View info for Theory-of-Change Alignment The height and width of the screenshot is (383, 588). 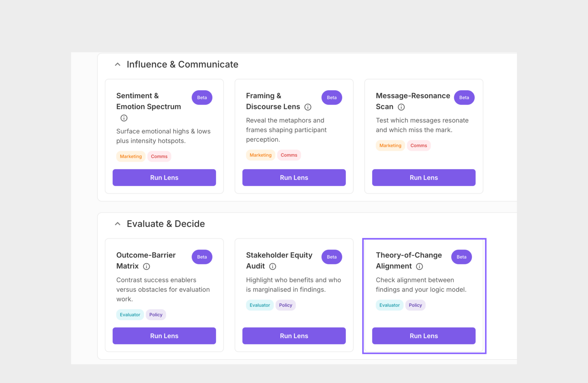coord(419,267)
